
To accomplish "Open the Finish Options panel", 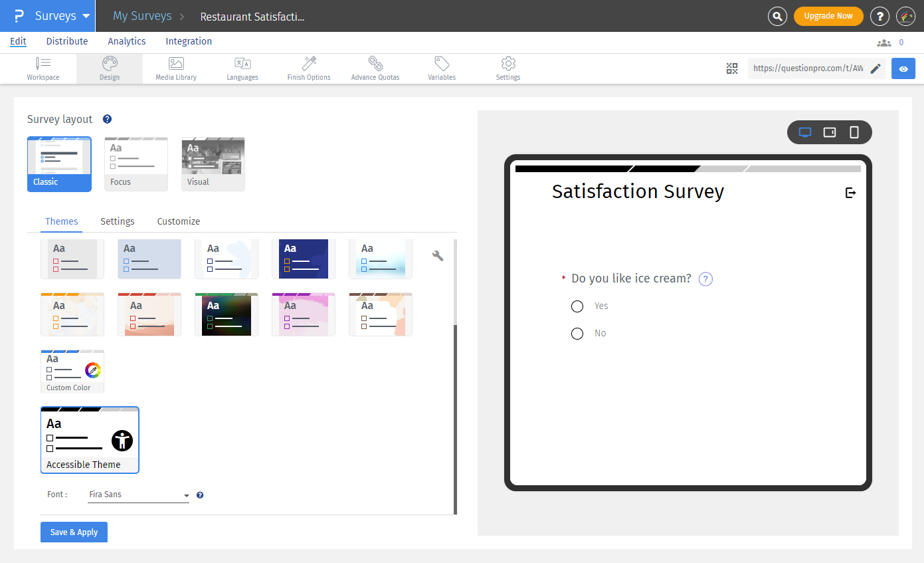I will 308,68.
